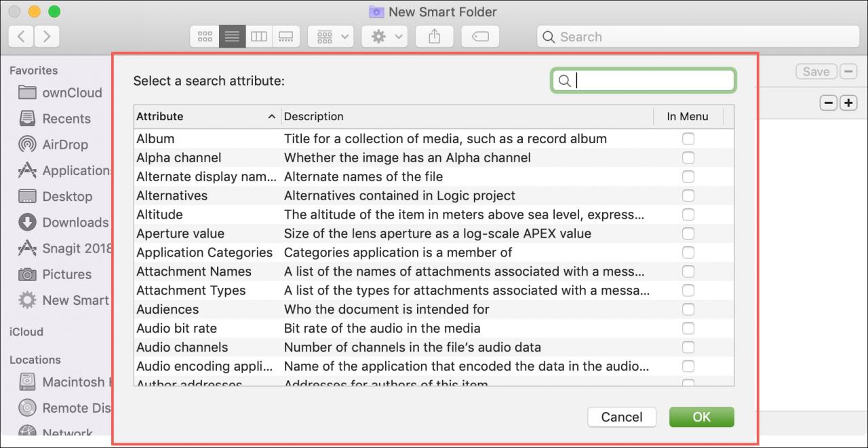Click the Cancel button

point(622,417)
